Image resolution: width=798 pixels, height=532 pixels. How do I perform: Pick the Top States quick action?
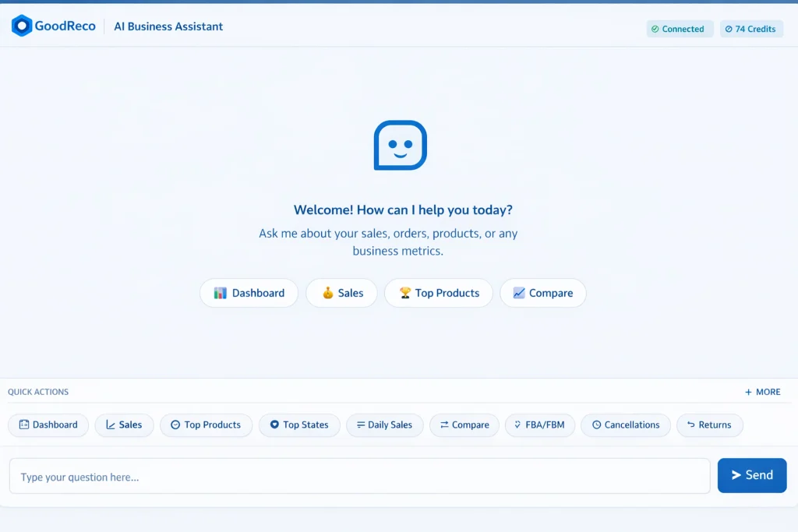point(299,425)
